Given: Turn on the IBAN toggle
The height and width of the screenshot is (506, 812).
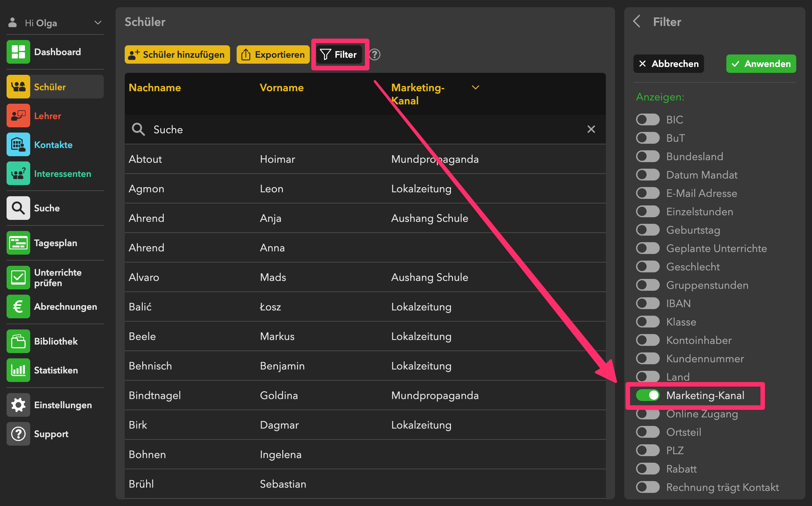Looking at the screenshot, I should pyautogui.click(x=648, y=304).
